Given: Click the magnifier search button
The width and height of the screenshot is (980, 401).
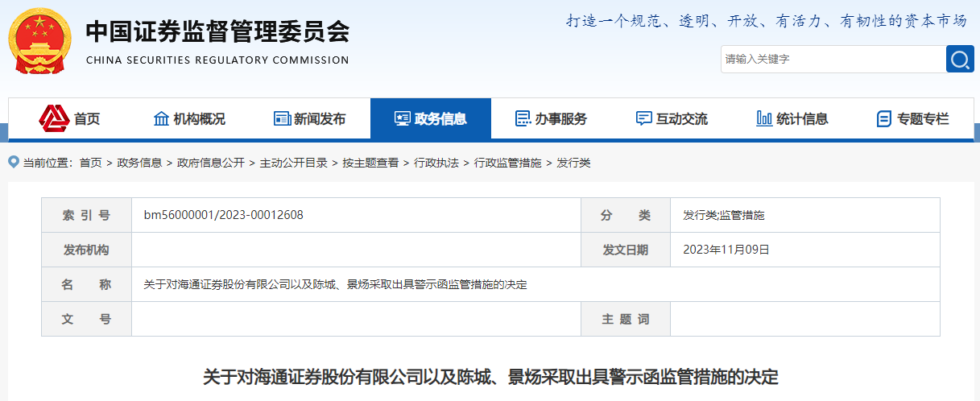Looking at the screenshot, I should pos(960,59).
